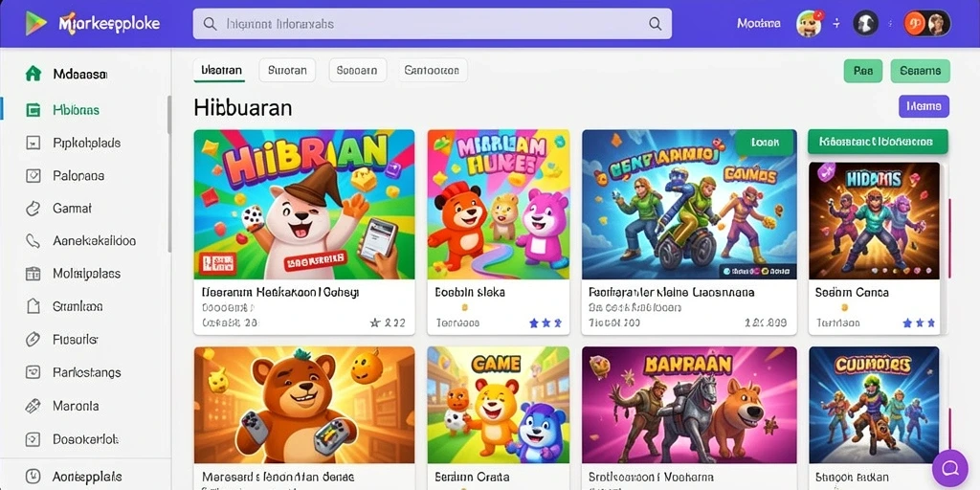Click the Moaima link in the header

tap(758, 24)
